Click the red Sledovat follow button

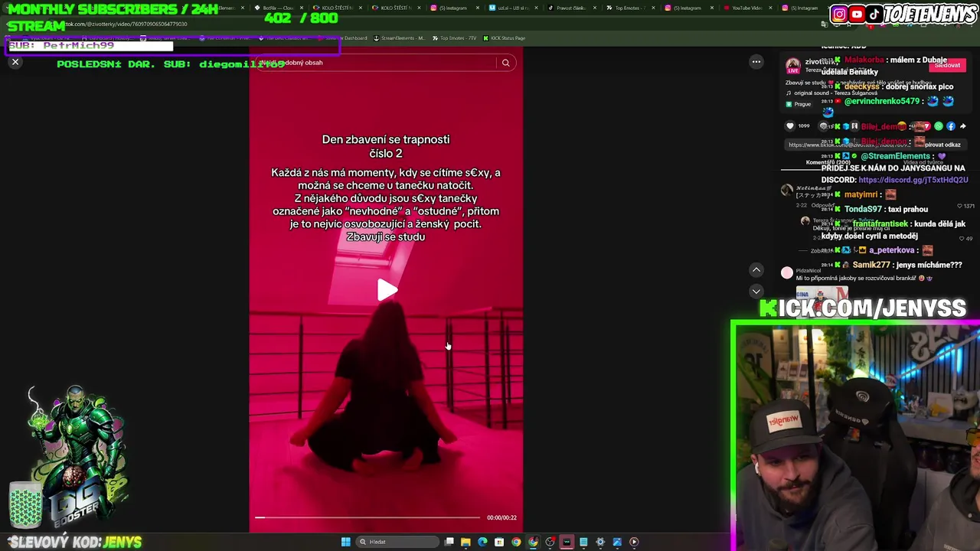point(947,65)
